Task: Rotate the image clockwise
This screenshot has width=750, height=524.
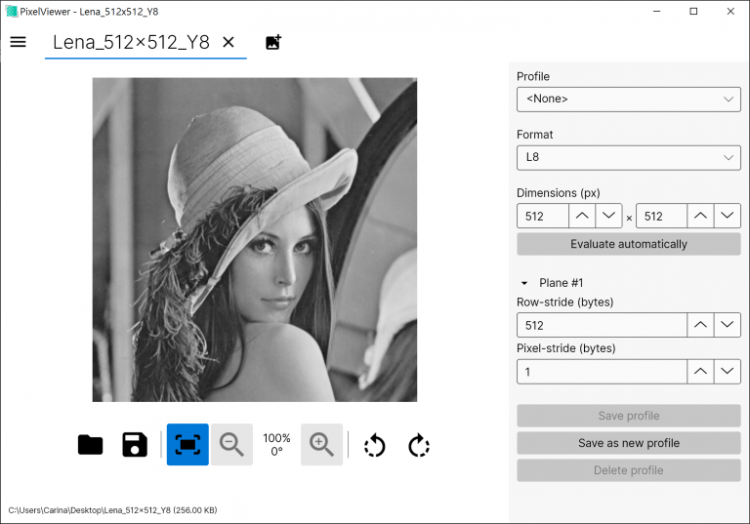Action: [419, 445]
